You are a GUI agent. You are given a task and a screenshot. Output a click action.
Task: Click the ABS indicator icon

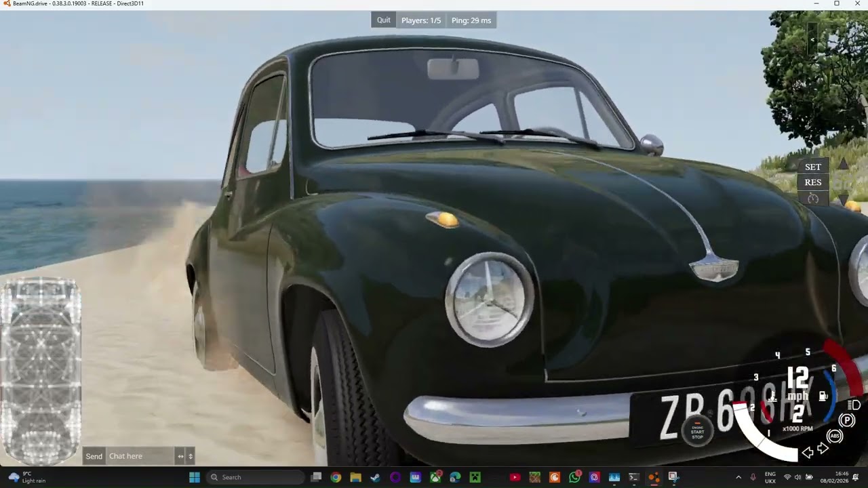pyautogui.click(x=835, y=436)
